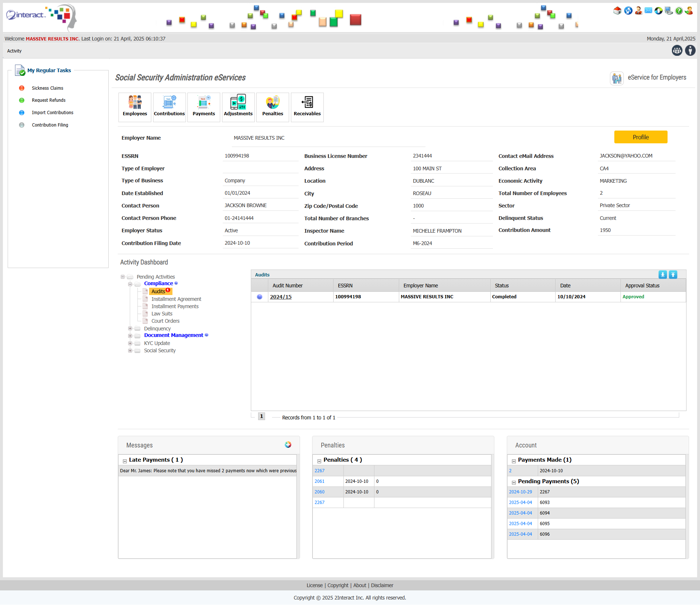Click the green help question-mark icon top right
This screenshot has height=605, width=700.
[x=678, y=11]
